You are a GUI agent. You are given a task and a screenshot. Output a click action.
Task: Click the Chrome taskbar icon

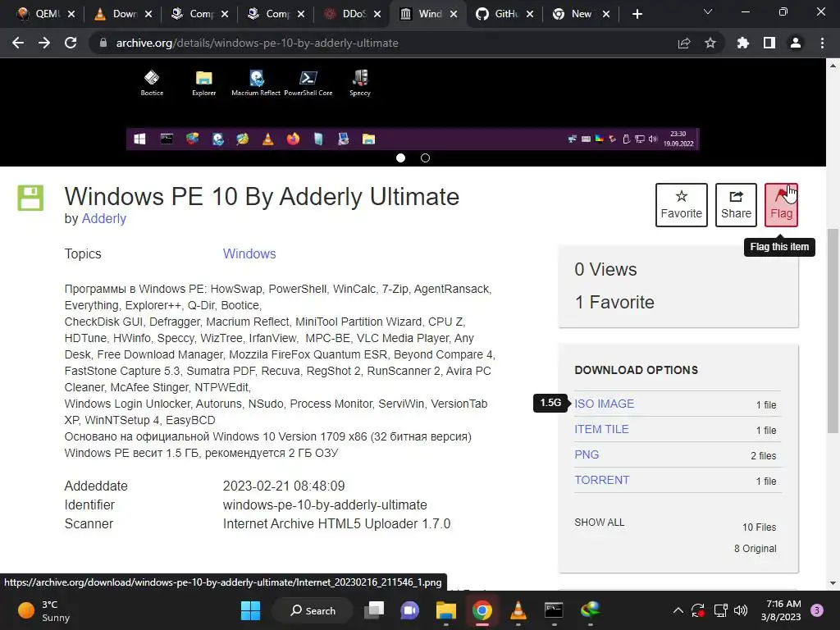tap(482, 610)
